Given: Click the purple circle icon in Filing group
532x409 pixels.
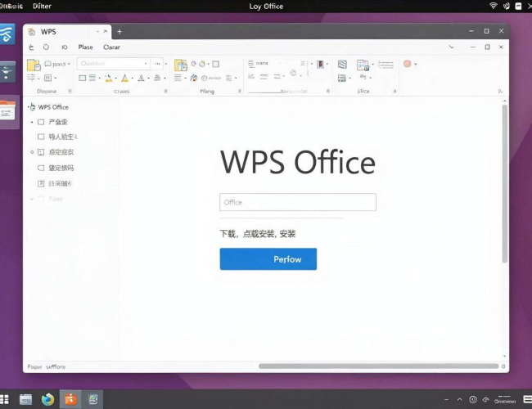Looking at the screenshot, I should click(x=193, y=64).
